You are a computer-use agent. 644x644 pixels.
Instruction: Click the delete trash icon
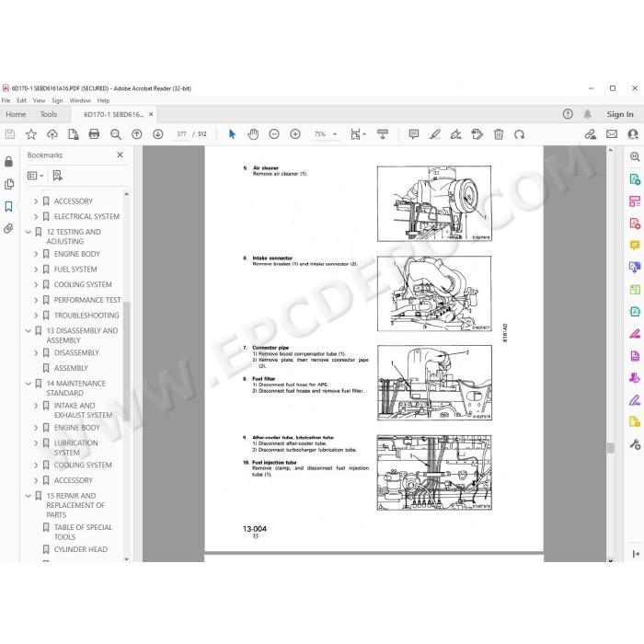[499, 134]
